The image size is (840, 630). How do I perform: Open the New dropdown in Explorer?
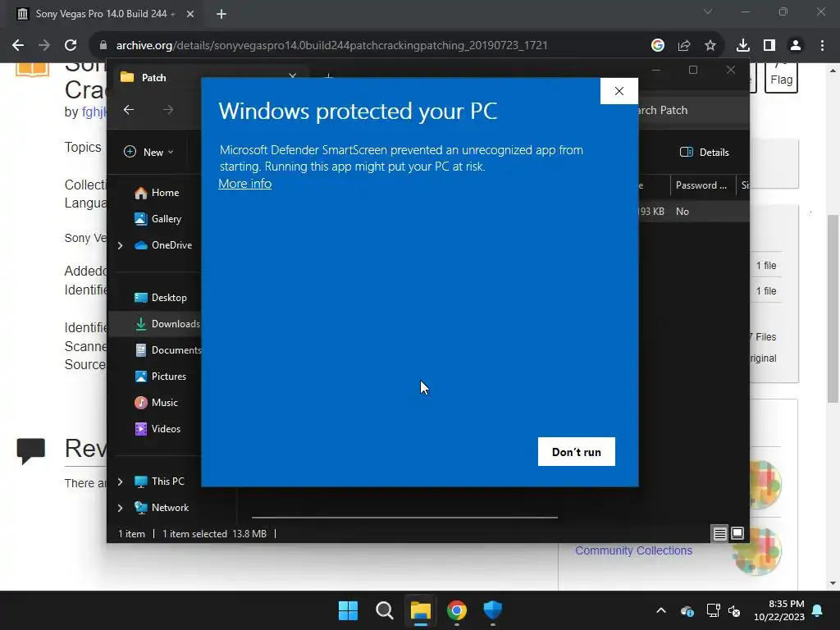pyautogui.click(x=148, y=152)
